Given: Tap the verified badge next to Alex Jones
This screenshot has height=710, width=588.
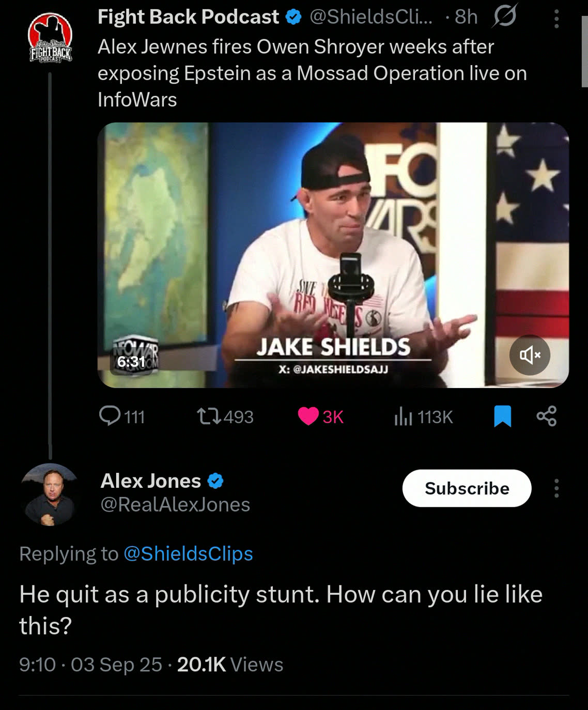Looking at the screenshot, I should pyautogui.click(x=215, y=481).
